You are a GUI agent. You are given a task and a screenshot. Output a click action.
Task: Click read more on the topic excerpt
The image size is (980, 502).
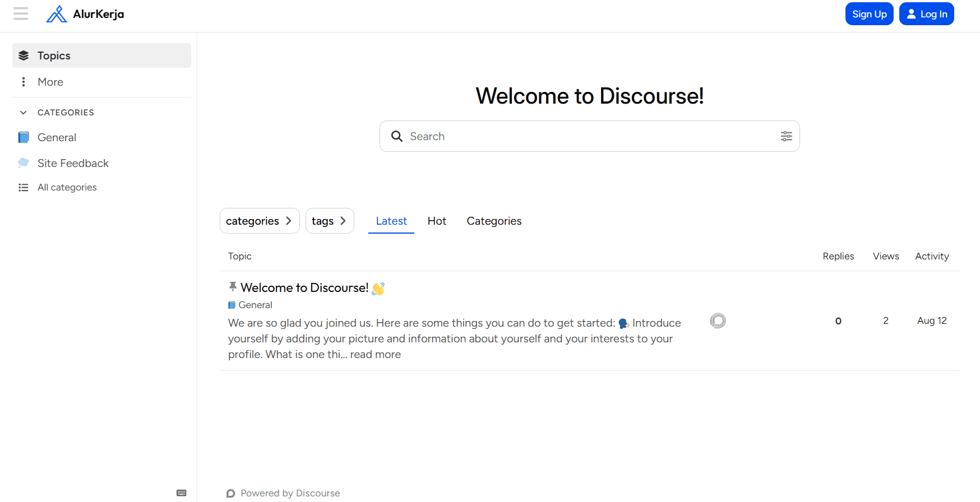(376, 354)
